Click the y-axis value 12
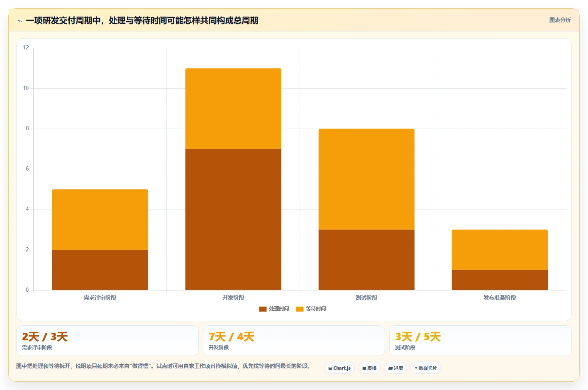The height and width of the screenshot is (390, 588). click(x=26, y=48)
